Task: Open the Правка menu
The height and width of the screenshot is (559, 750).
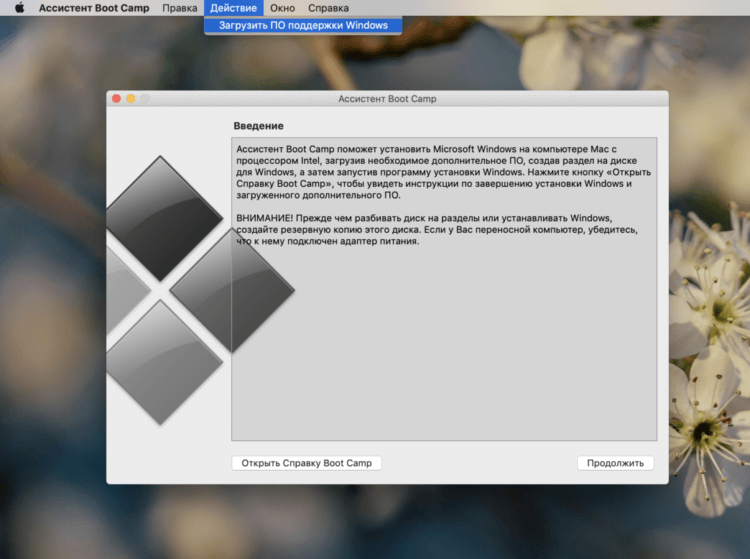Action: click(179, 8)
